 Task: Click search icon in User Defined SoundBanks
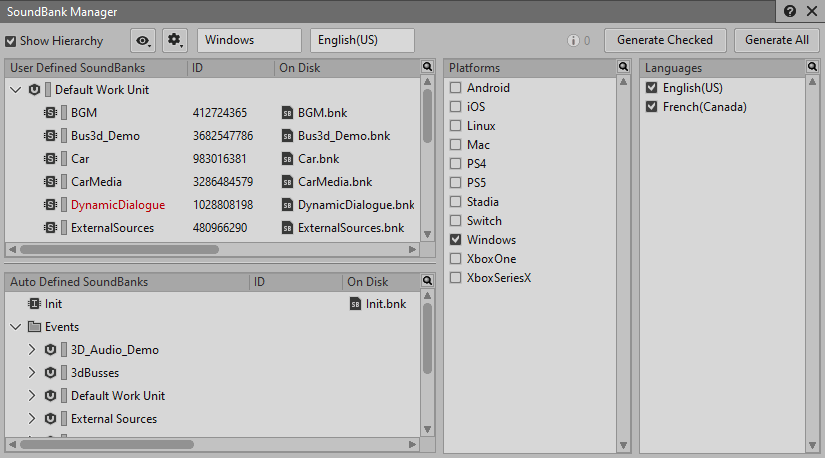point(427,67)
